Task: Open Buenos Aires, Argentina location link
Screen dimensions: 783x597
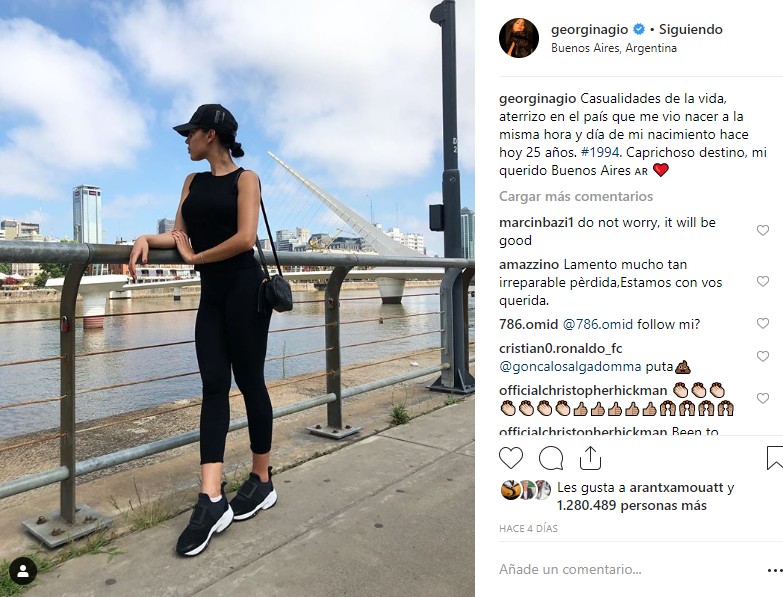Action: (614, 48)
